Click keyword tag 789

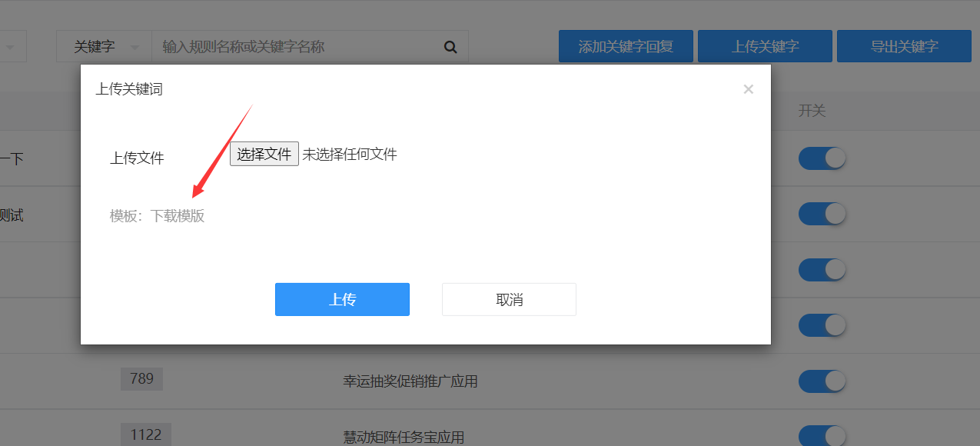141,378
